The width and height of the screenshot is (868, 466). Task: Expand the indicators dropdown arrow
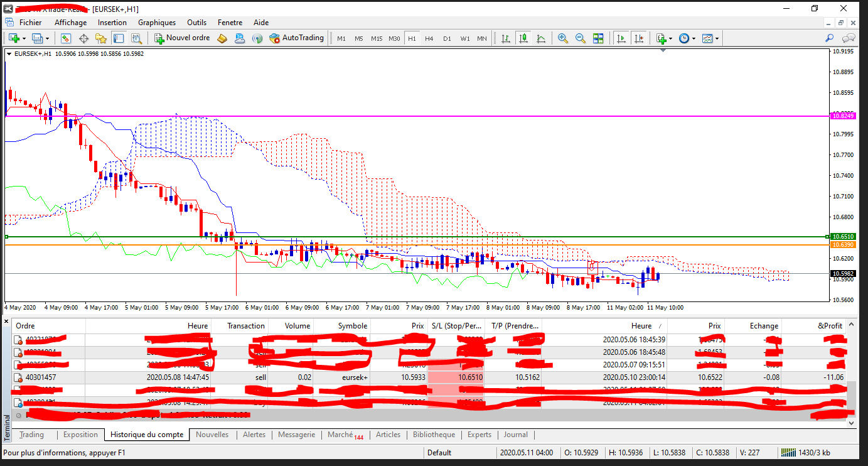pos(671,39)
